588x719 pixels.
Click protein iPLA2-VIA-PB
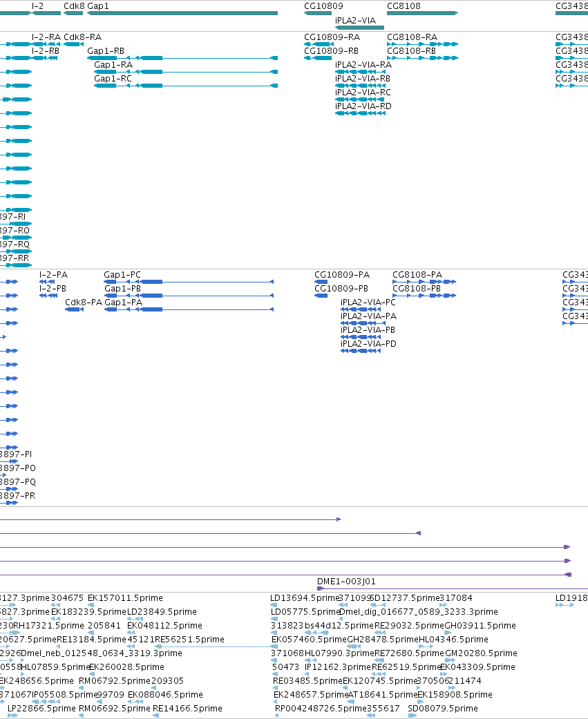pyautogui.click(x=361, y=337)
